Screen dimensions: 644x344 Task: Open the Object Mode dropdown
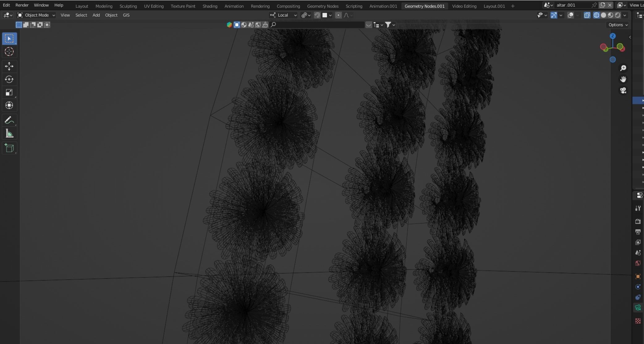[x=36, y=15]
